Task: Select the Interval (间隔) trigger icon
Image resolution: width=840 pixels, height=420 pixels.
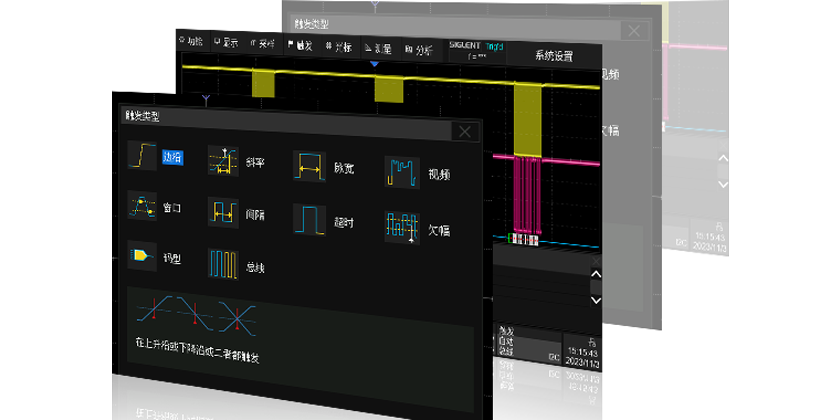Action: 223,212
